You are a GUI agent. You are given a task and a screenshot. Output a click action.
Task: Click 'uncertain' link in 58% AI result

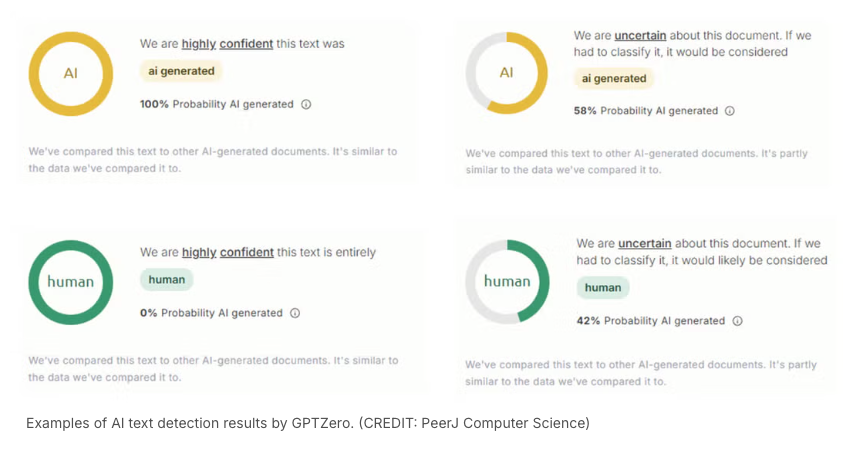click(640, 36)
